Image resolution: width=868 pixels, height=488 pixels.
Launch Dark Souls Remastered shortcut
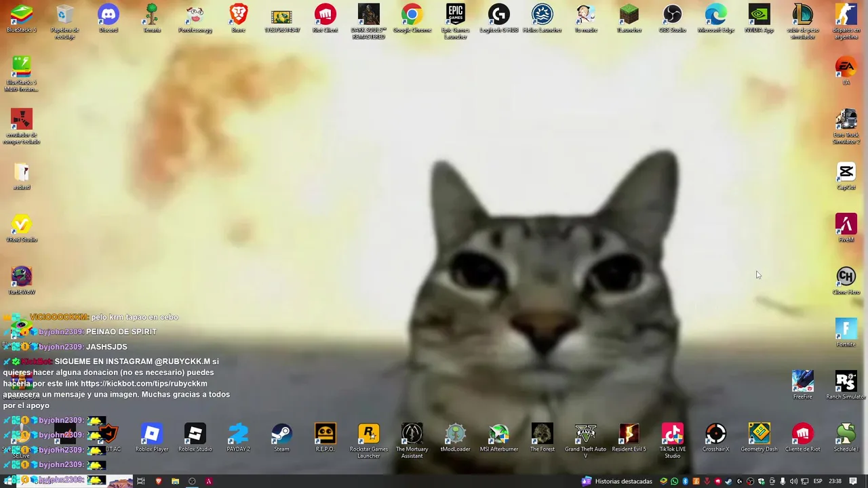[369, 22]
